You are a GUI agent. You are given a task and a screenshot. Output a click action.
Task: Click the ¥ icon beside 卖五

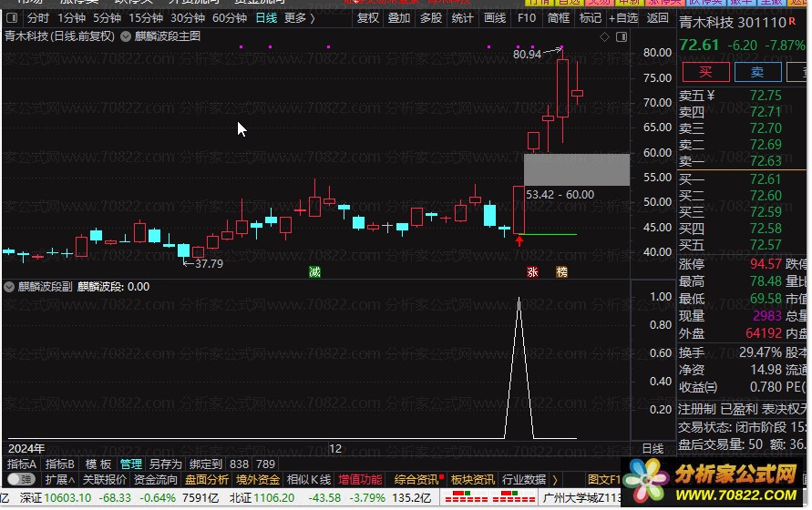coord(711,96)
